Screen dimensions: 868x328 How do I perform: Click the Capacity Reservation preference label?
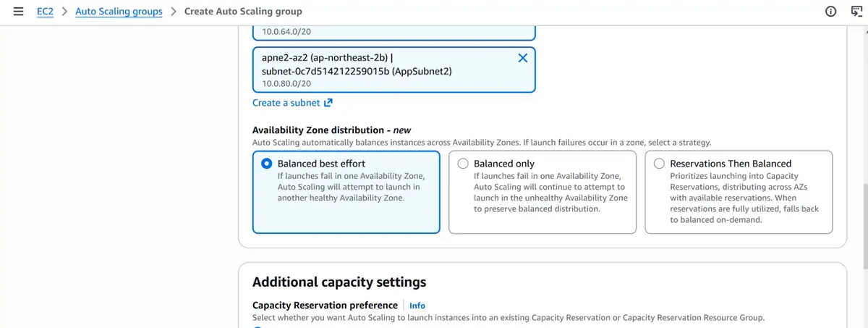(x=325, y=306)
